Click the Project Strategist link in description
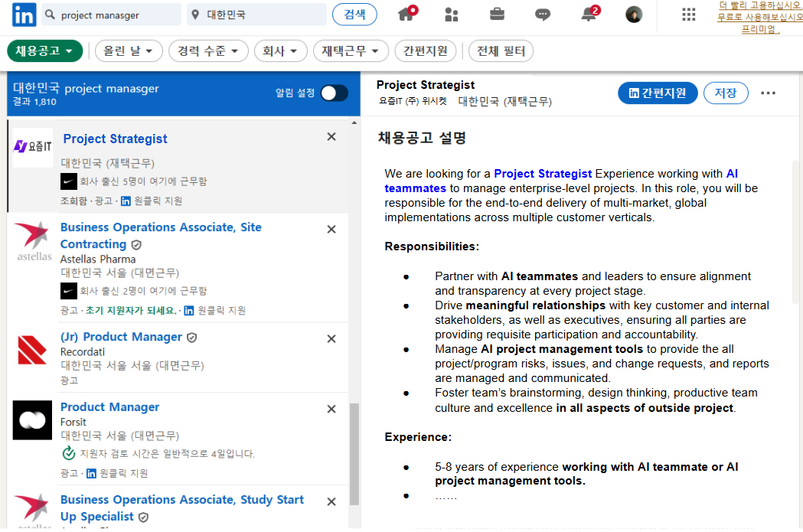 [543, 174]
